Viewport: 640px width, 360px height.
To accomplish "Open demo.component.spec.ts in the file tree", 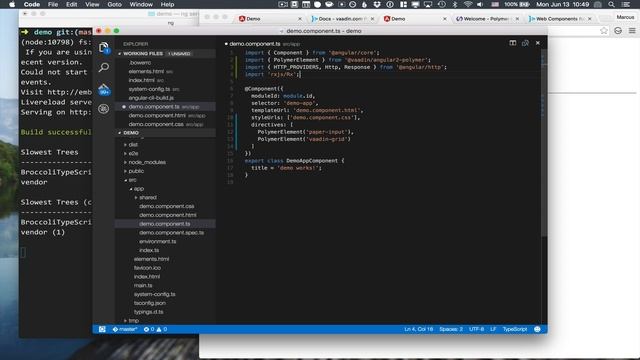I will click(x=171, y=233).
